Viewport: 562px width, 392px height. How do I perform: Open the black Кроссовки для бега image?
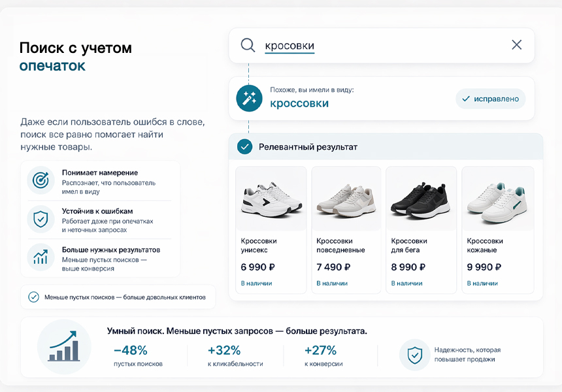coord(420,199)
